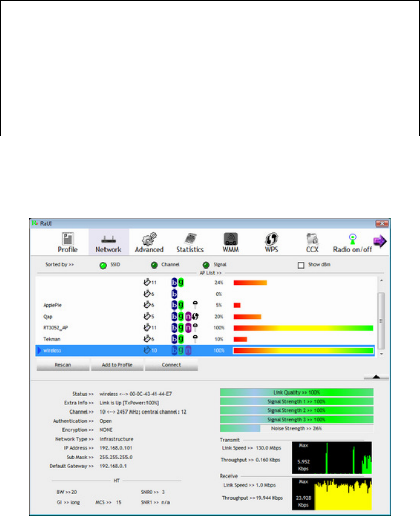This screenshot has width=420, height=516.
Task: Select the Qap network row
Action: click(x=205, y=317)
